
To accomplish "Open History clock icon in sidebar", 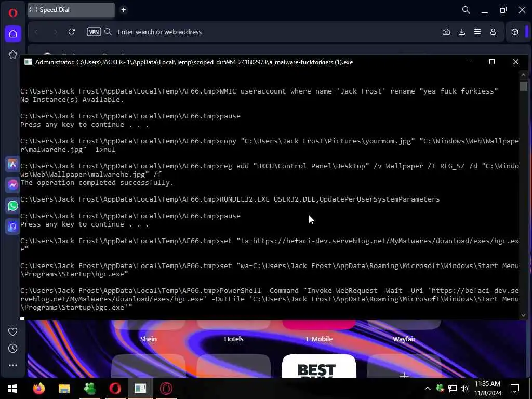I will pos(12,349).
